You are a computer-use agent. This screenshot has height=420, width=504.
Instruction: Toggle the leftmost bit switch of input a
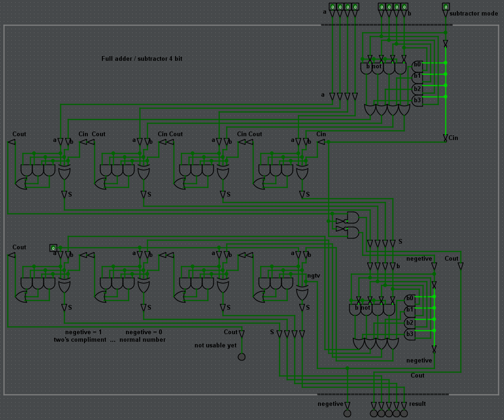pos(332,7)
